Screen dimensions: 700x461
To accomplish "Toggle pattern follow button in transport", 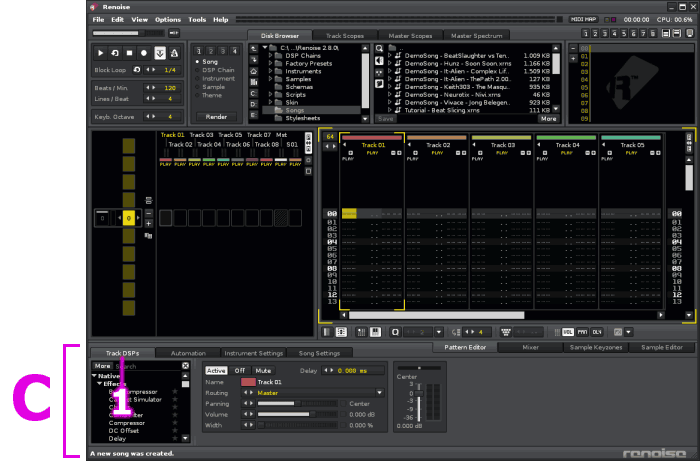I will [x=160, y=53].
